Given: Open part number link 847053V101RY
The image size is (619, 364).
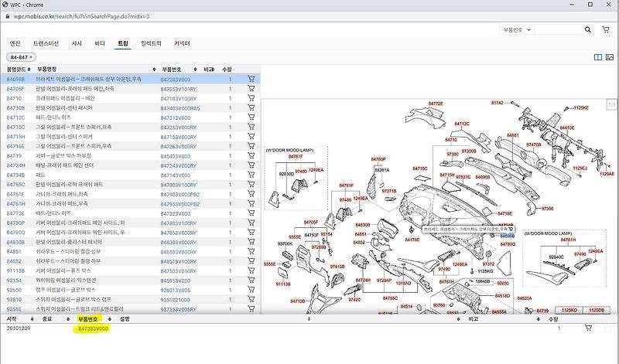Looking at the screenshot, I should [179, 89].
